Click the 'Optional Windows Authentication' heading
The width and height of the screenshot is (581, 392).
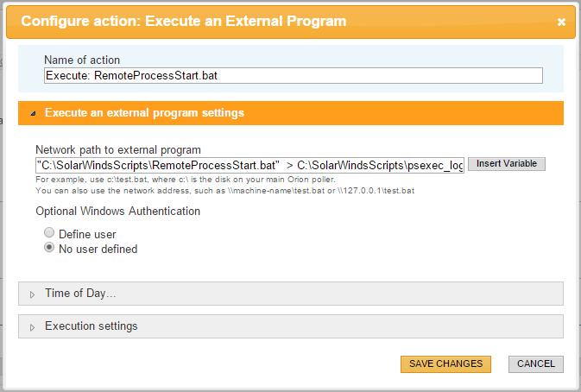coord(117,212)
